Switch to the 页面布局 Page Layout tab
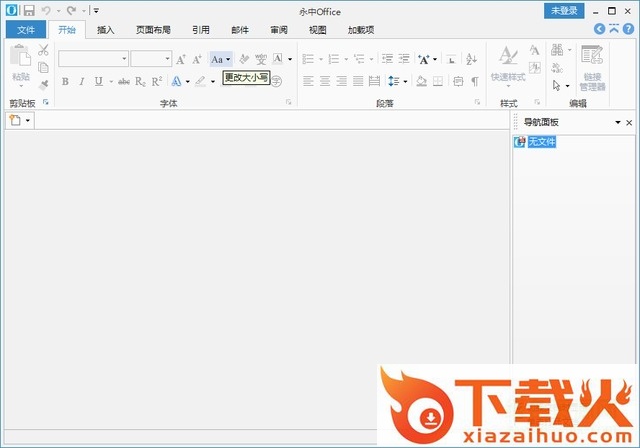 pyautogui.click(x=153, y=30)
